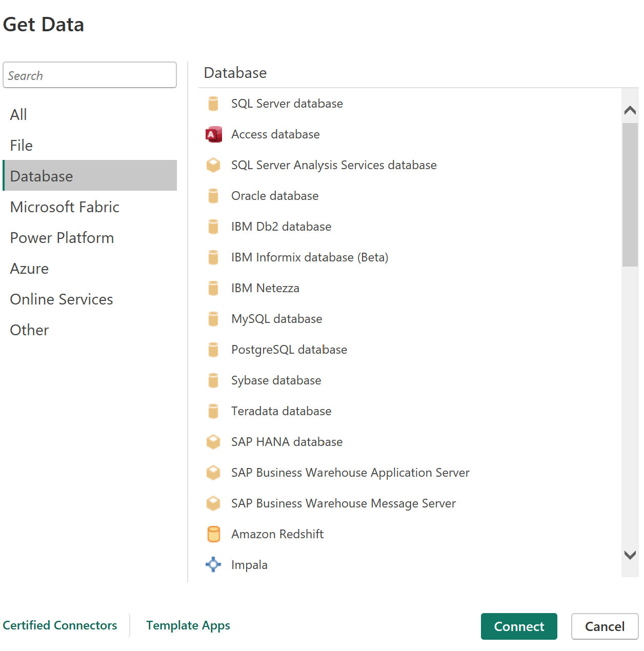Click the connector list scrollbar thumb
Image resolution: width=644 pixels, height=651 pixels.
630,195
